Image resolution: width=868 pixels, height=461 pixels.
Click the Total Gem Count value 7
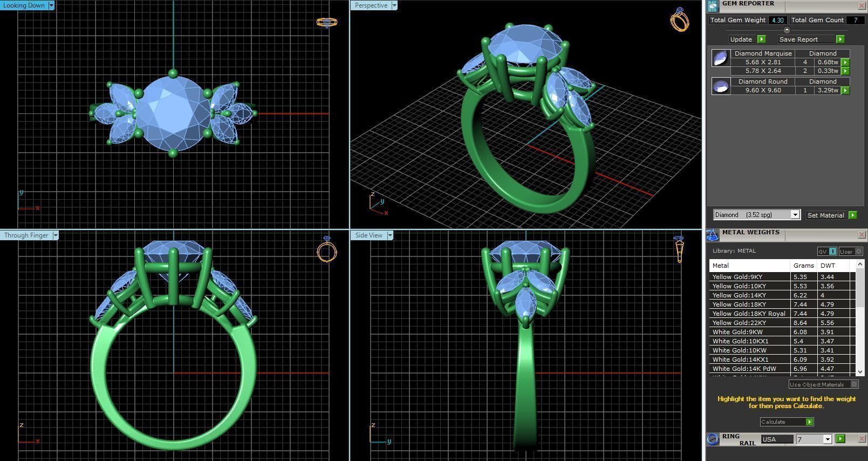coord(855,20)
